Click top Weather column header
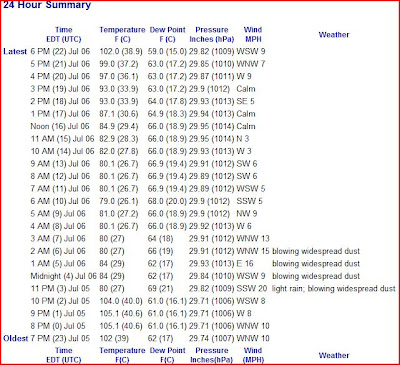400x365 pixels. tap(334, 35)
